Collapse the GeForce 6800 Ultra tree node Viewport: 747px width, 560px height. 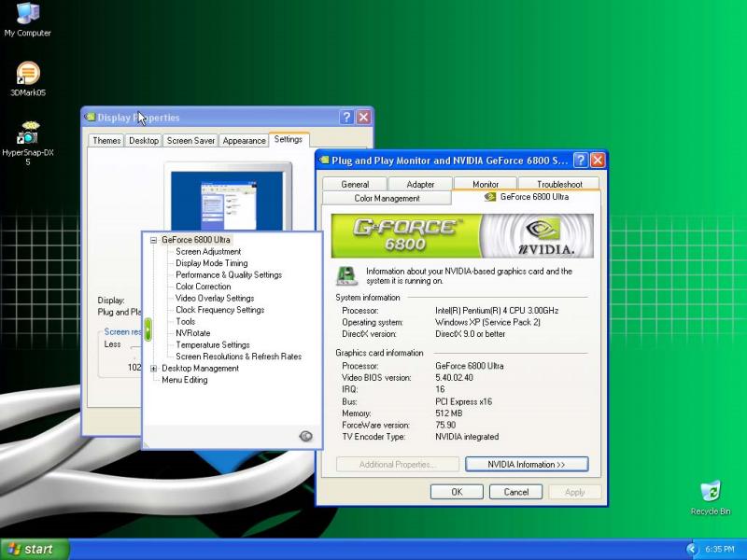[x=153, y=240]
